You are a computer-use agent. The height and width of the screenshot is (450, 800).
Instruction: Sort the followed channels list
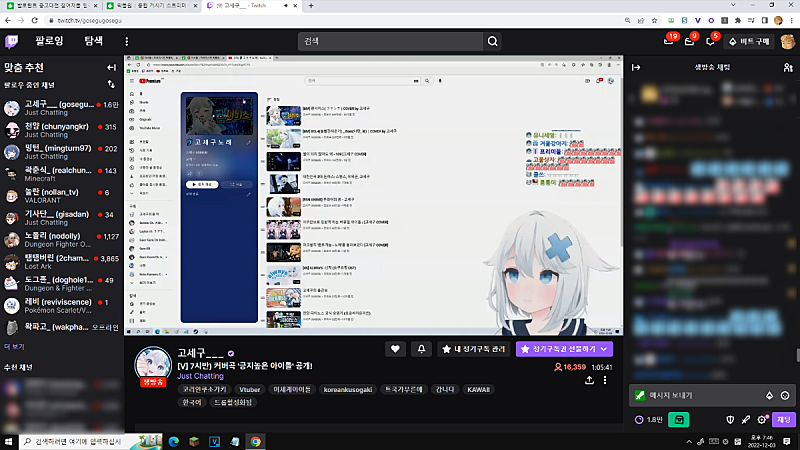click(x=111, y=84)
